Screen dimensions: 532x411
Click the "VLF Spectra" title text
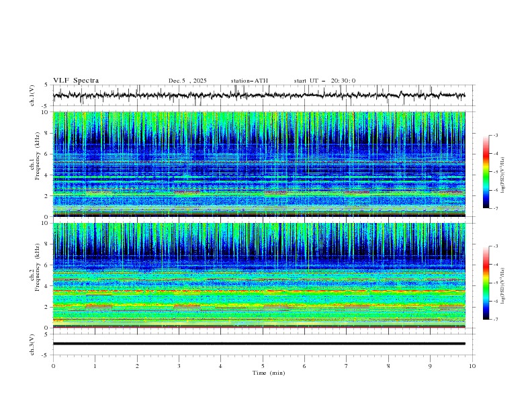click(x=76, y=81)
